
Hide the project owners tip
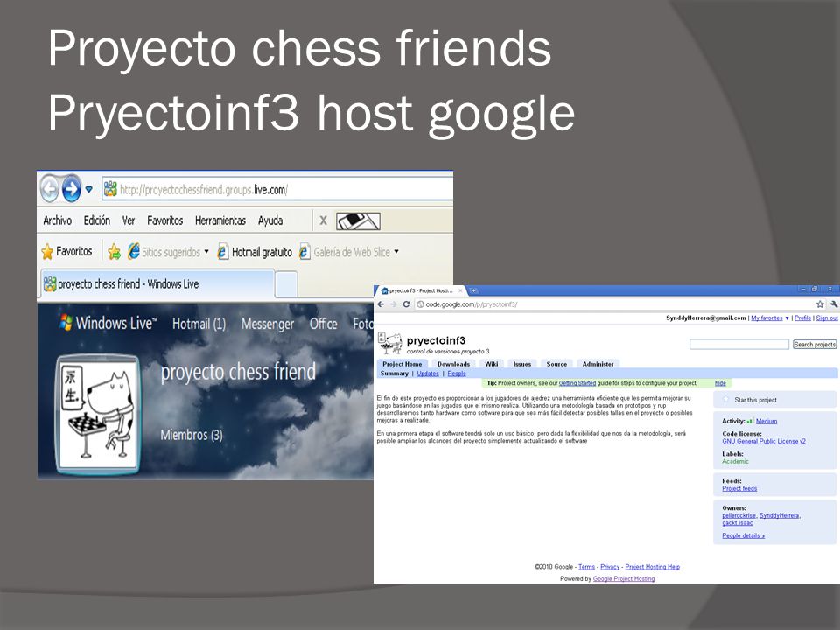tap(720, 383)
